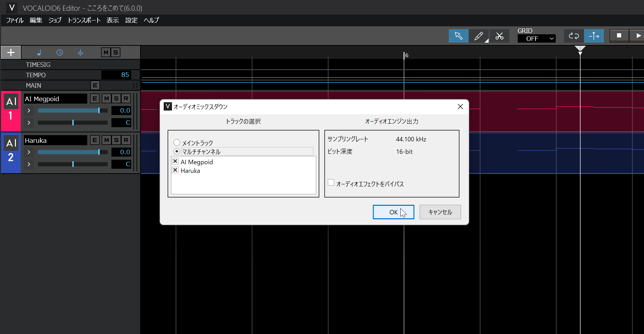
Task: Adjust Haruka volume slider
Action: click(x=73, y=152)
